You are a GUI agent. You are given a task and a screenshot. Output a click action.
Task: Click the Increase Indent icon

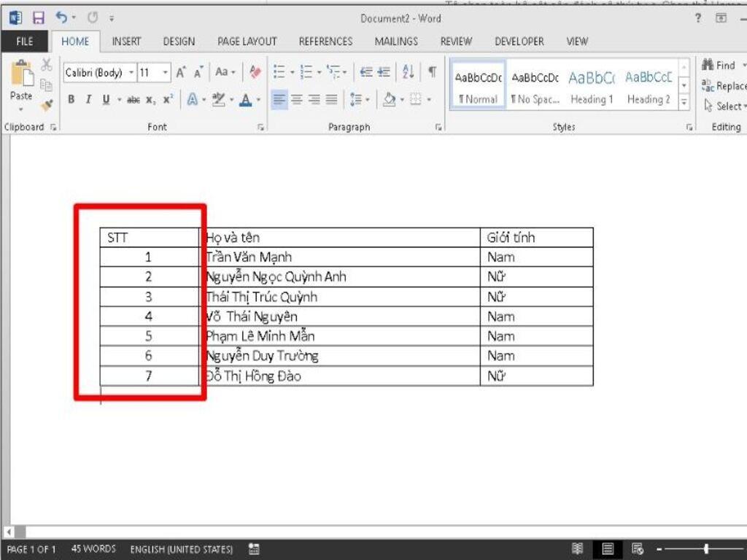tap(382, 71)
